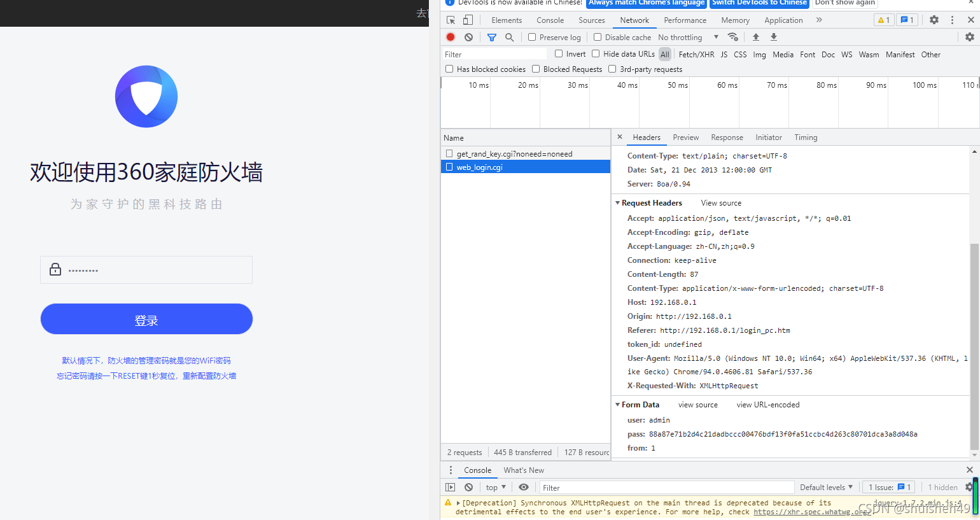Click the lock icon in password field
This screenshot has width=980, height=520.
coord(55,269)
